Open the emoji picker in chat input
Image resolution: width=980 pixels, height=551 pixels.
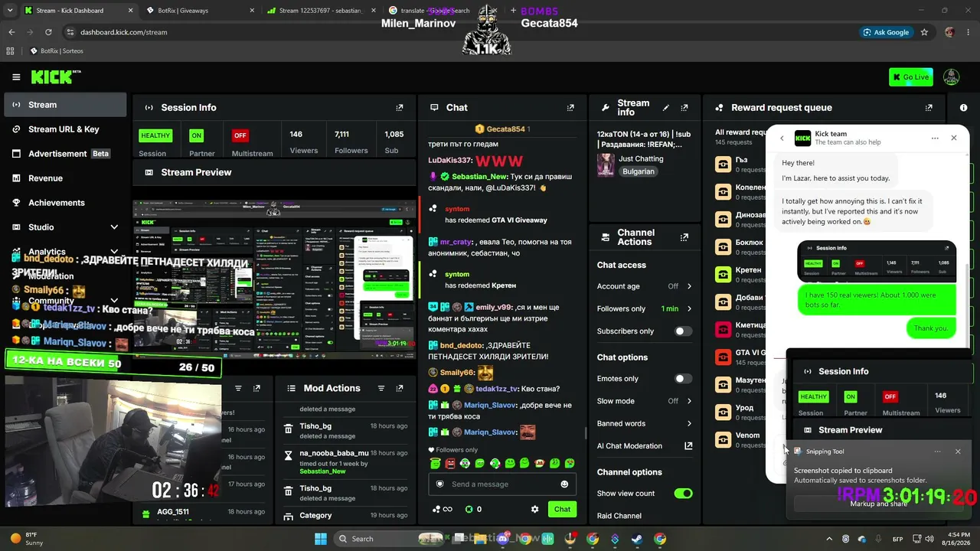(564, 484)
